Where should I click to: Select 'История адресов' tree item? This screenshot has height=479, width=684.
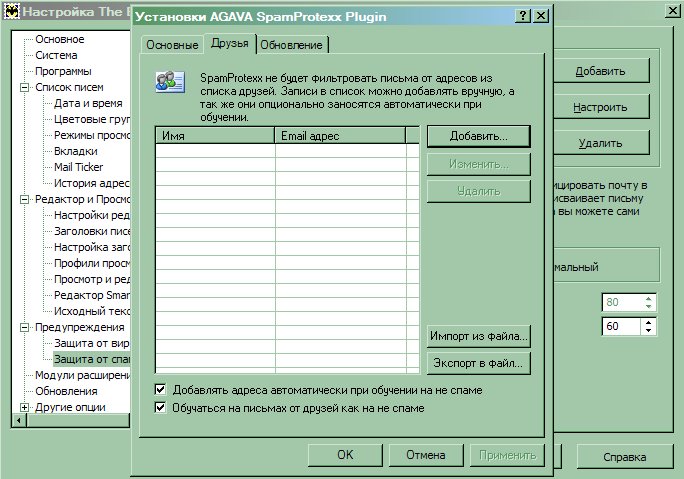(x=92, y=183)
